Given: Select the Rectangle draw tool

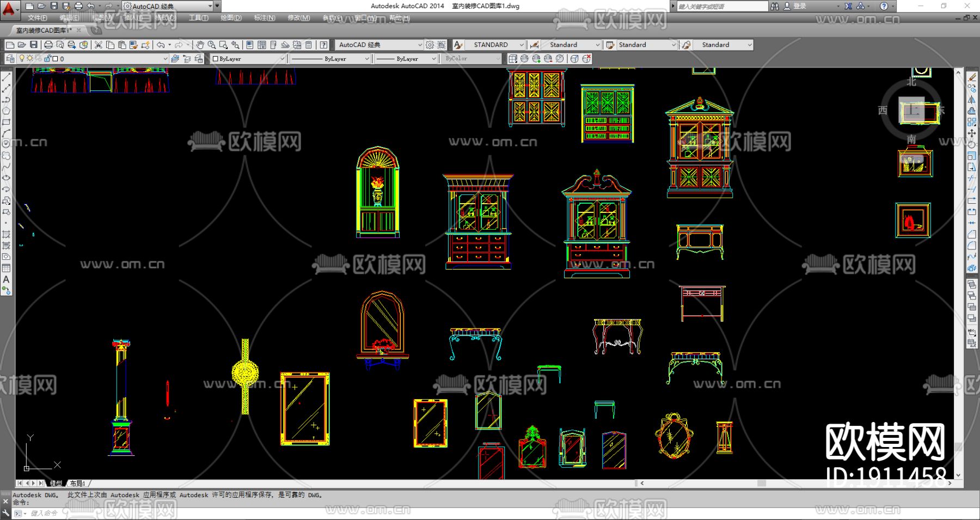Looking at the screenshot, I should click(x=7, y=122).
